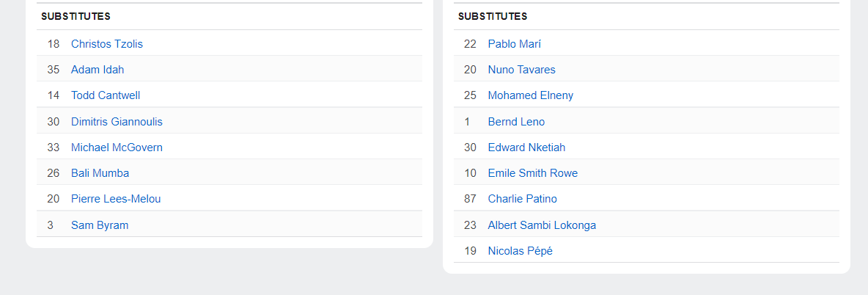The image size is (868, 295).
Task: Open Nicolas Pépé player page
Action: (521, 251)
